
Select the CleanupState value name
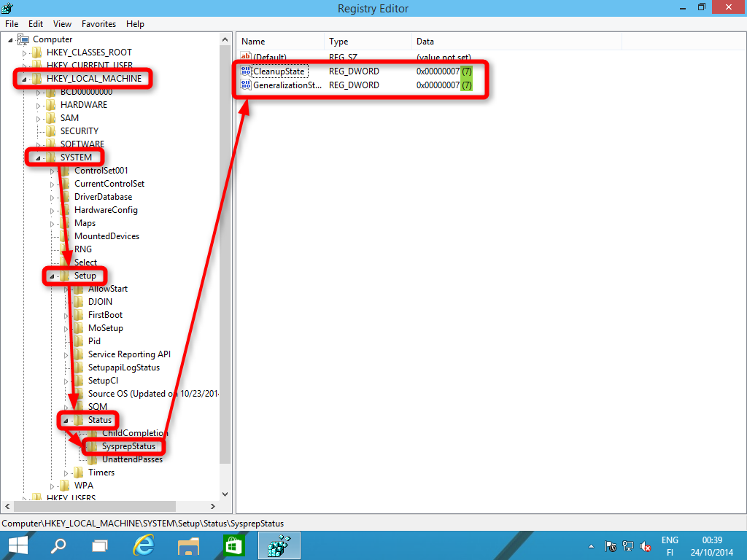pos(279,71)
